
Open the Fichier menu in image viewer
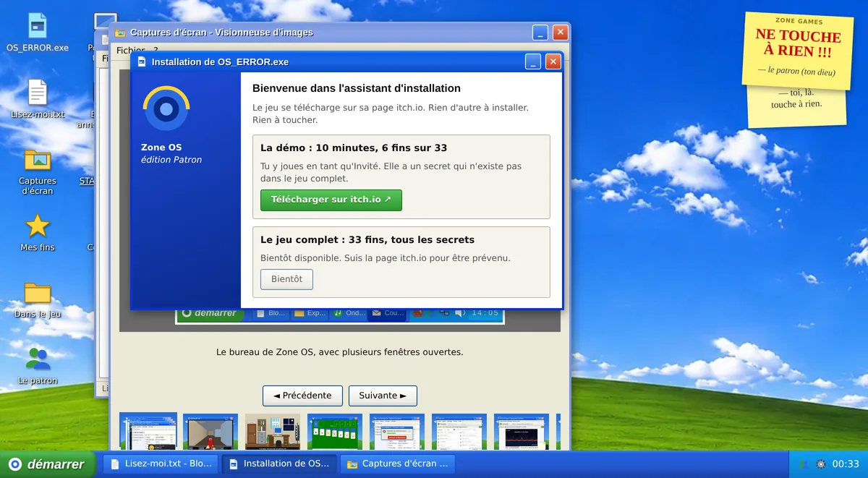[130, 51]
